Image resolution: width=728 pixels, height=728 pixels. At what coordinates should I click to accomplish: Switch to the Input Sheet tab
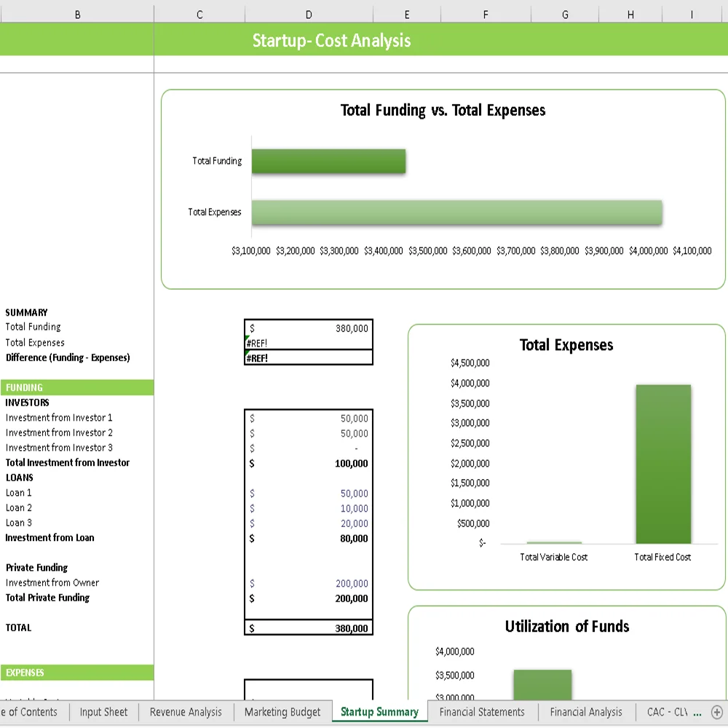pos(103,712)
